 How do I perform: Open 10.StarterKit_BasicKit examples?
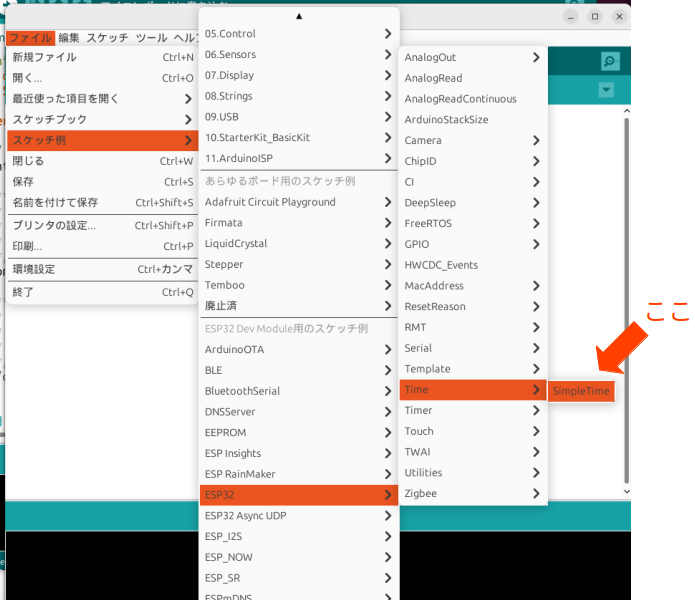click(299, 137)
